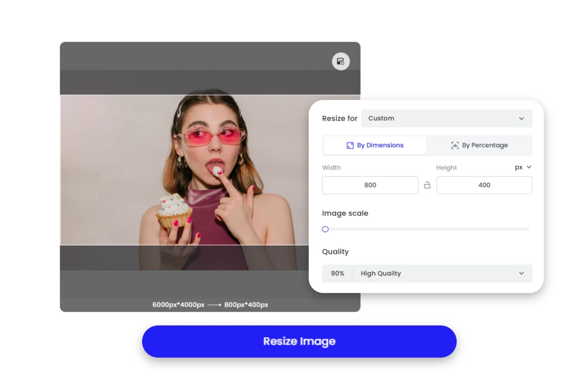Switch to the By Percentage tab

[x=479, y=145]
